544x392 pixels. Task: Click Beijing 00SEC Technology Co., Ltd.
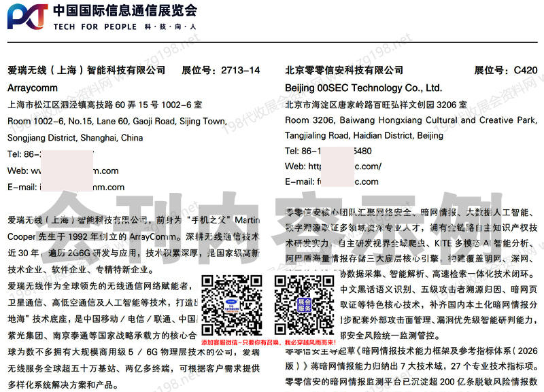coord(364,88)
